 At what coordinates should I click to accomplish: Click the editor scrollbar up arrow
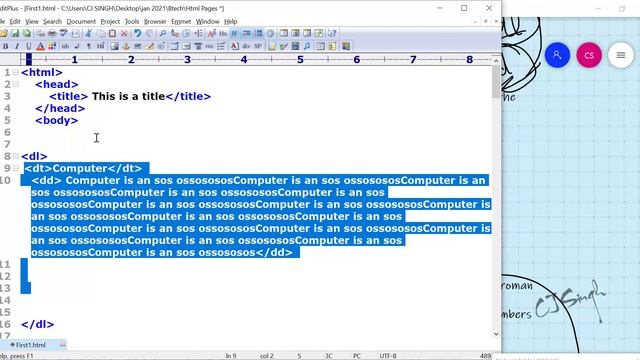pyautogui.click(x=496, y=60)
